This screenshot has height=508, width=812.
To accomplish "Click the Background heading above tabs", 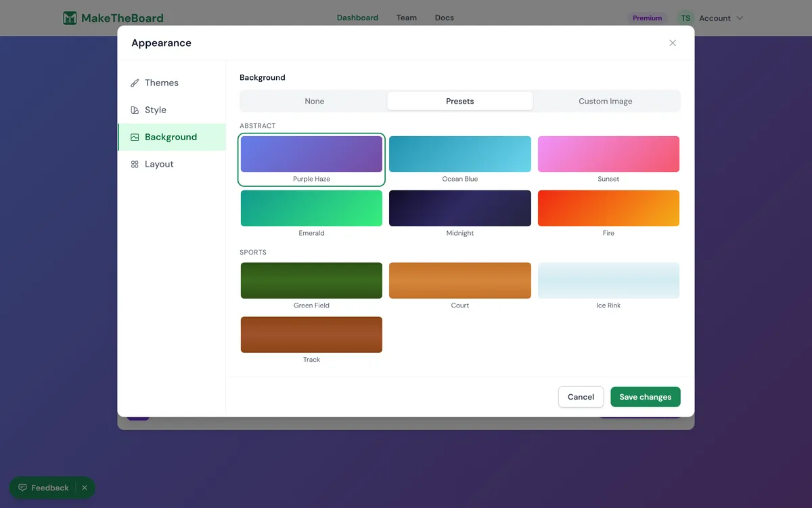I will pyautogui.click(x=263, y=77).
